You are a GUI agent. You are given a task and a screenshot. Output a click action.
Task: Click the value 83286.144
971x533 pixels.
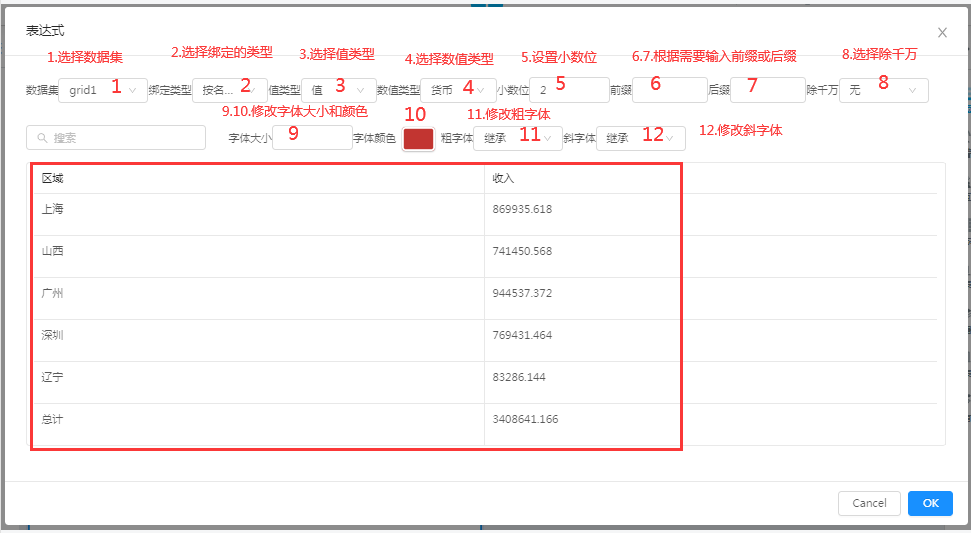519,378
